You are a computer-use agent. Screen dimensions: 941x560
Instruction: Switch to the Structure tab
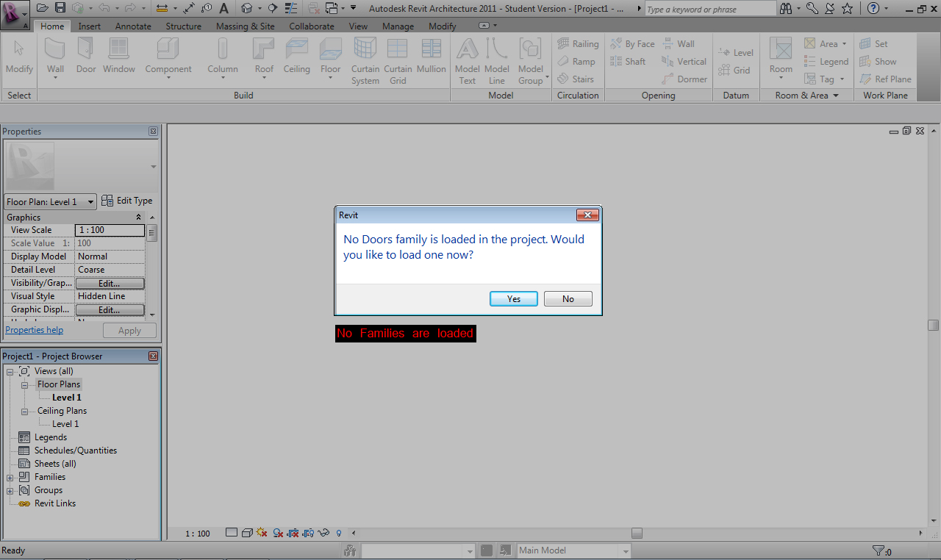(184, 26)
